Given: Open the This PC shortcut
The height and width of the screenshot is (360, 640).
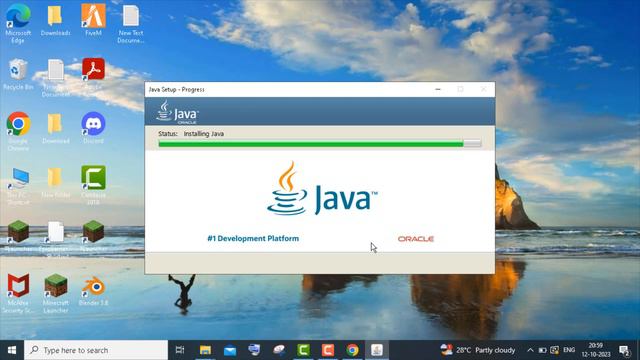Looking at the screenshot, I should (18, 185).
